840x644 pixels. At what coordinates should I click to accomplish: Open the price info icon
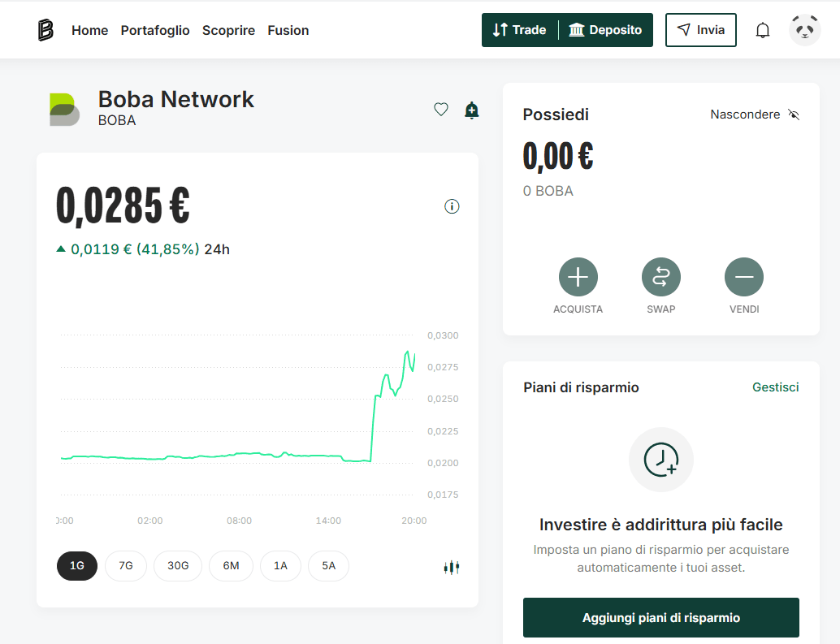[x=452, y=206]
